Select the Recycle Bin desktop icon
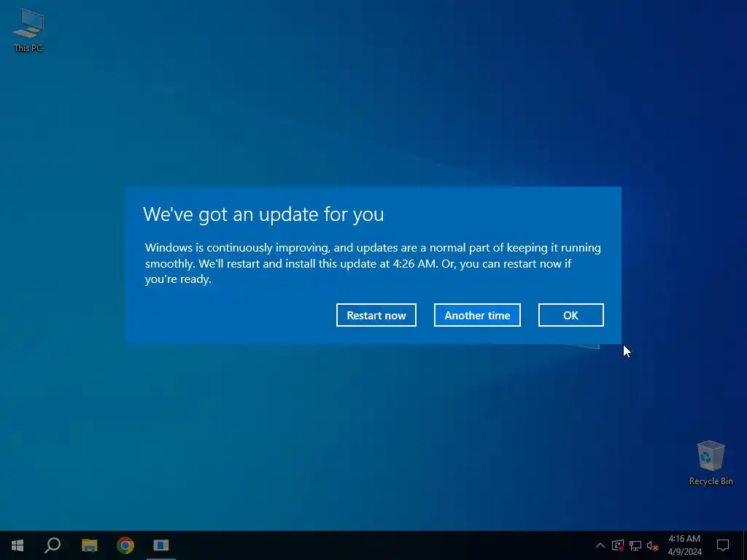The image size is (747, 560). click(x=711, y=463)
